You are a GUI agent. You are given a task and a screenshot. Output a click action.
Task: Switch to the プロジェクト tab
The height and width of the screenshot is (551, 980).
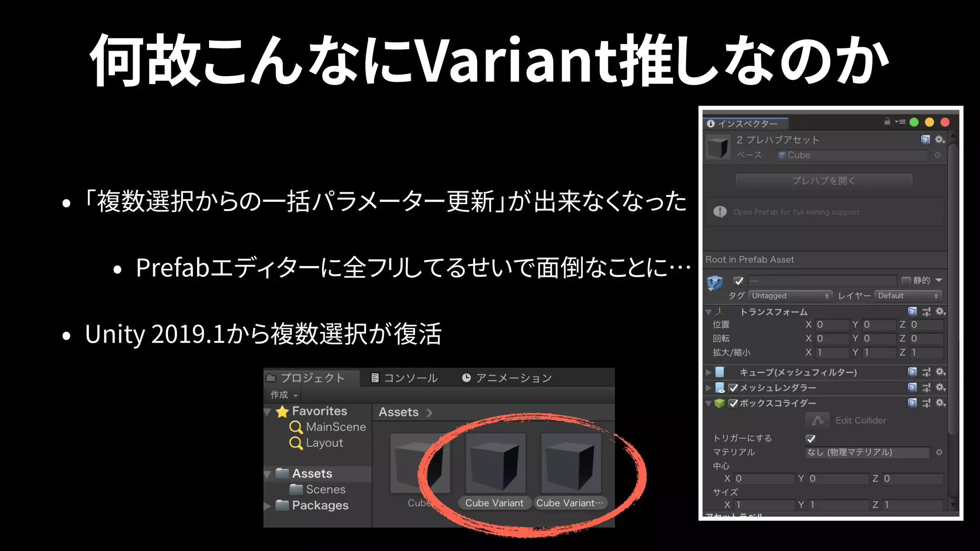tap(311, 378)
